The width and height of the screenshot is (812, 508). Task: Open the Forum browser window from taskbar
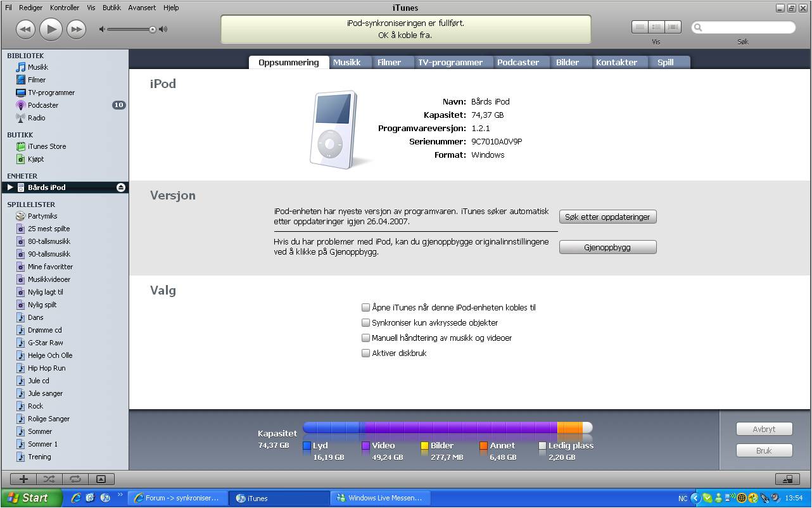(x=177, y=498)
